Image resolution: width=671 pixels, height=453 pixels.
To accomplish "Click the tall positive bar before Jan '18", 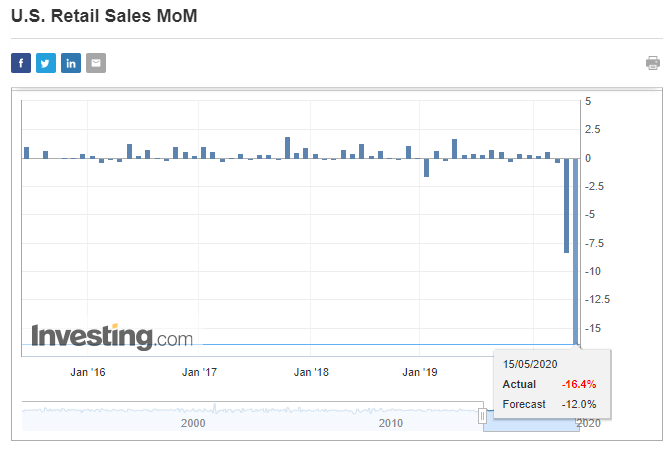I will [x=288, y=147].
